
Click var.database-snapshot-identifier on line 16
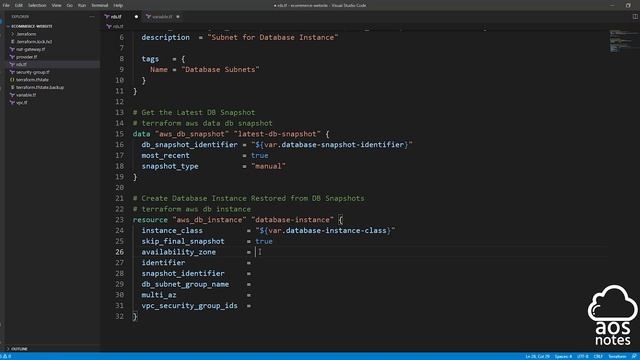(x=334, y=144)
